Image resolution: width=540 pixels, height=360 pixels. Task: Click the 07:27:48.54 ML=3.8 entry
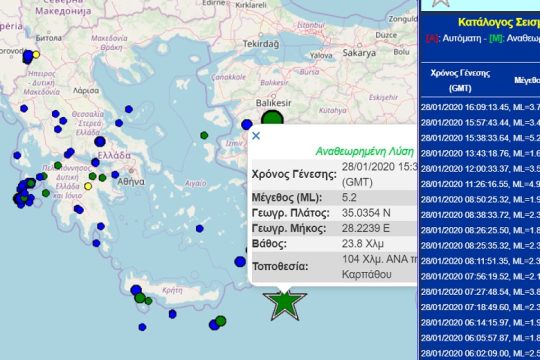(x=480, y=291)
